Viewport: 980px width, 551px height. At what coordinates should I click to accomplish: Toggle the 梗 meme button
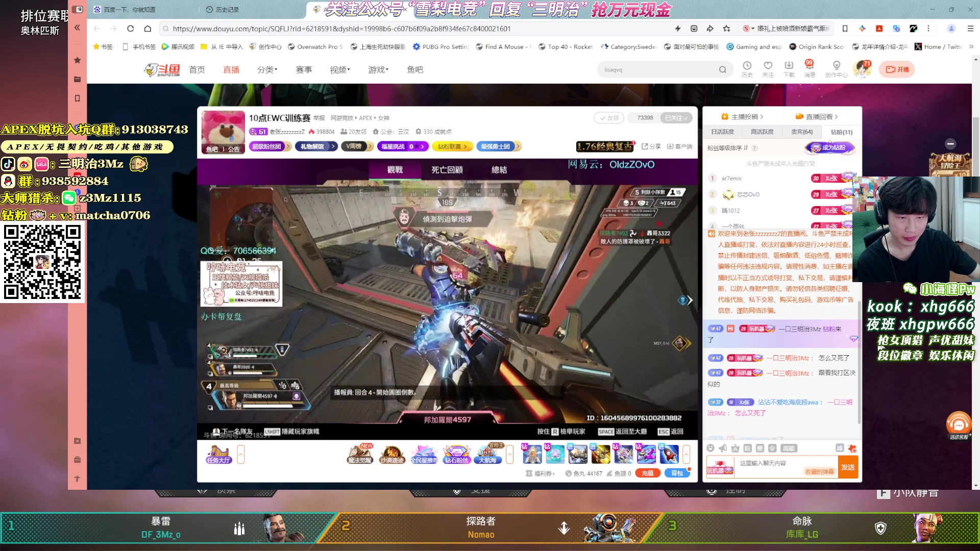(759, 448)
